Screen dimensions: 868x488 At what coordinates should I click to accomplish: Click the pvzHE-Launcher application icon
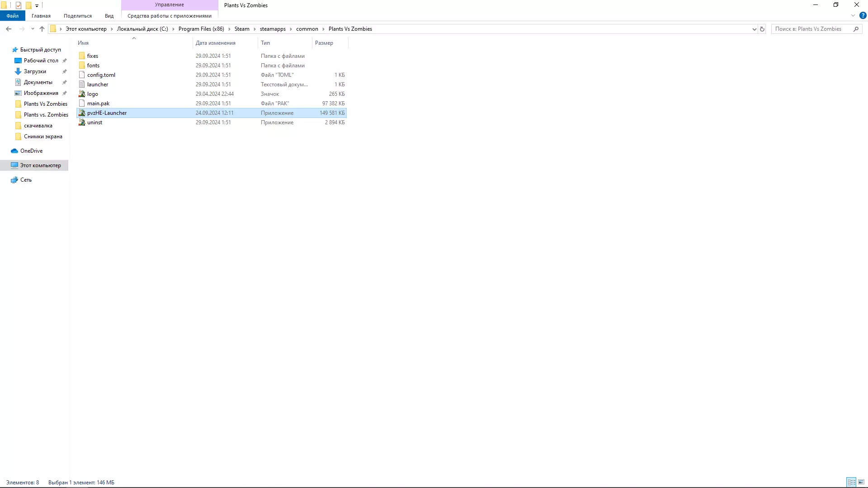pos(82,113)
